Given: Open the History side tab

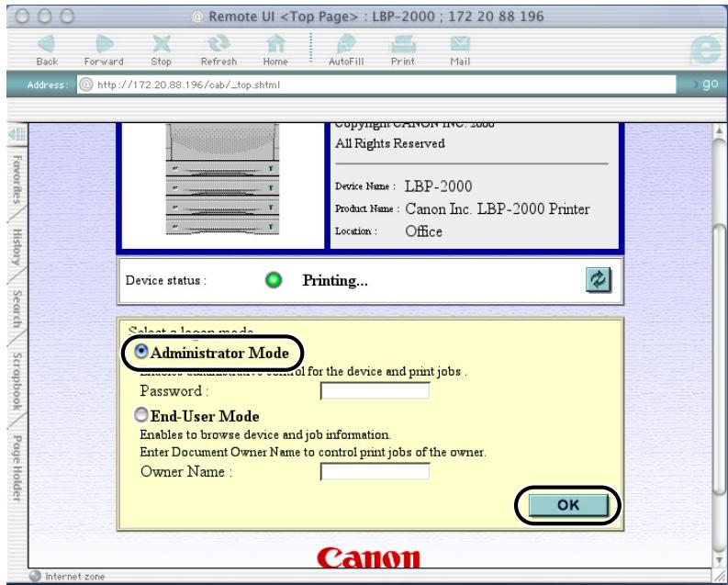Looking at the screenshot, I should [x=17, y=247].
